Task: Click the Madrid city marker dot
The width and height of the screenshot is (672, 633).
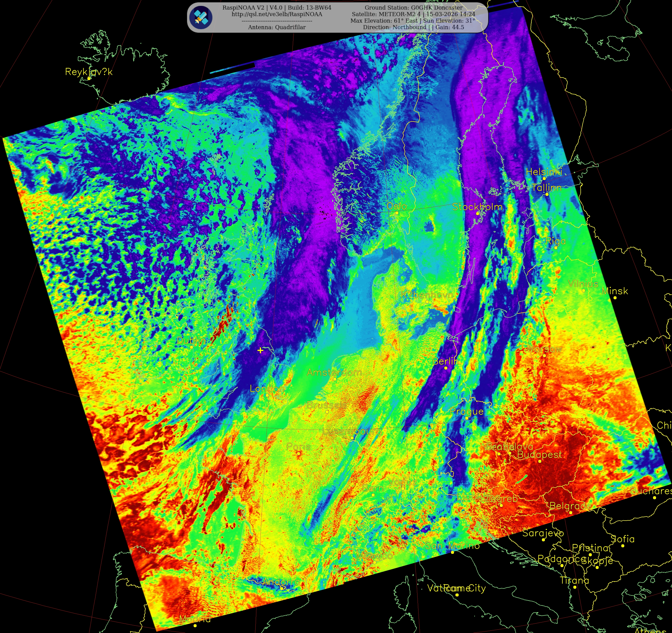Action: [195, 626]
